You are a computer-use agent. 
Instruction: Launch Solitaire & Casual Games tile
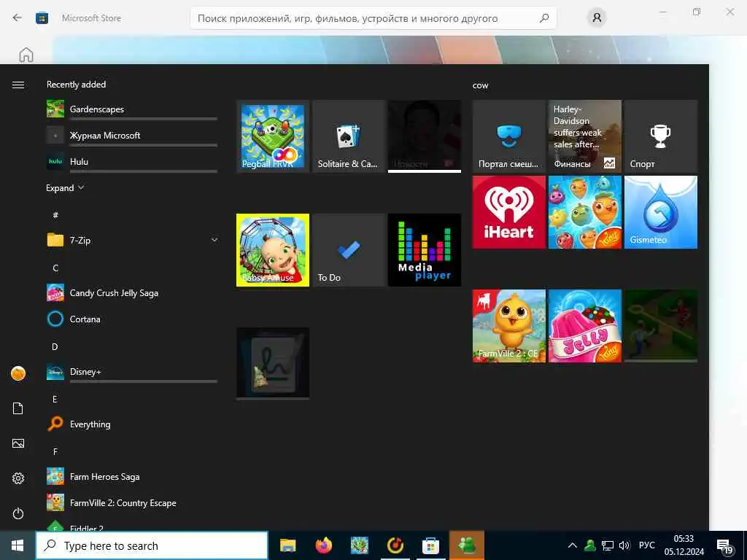pyautogui.click(x=349, y=136)
